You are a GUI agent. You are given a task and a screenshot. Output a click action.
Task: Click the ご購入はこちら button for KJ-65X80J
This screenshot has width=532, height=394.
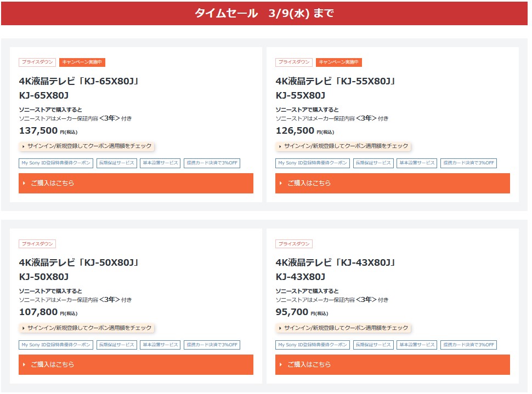tap(135, 183)
